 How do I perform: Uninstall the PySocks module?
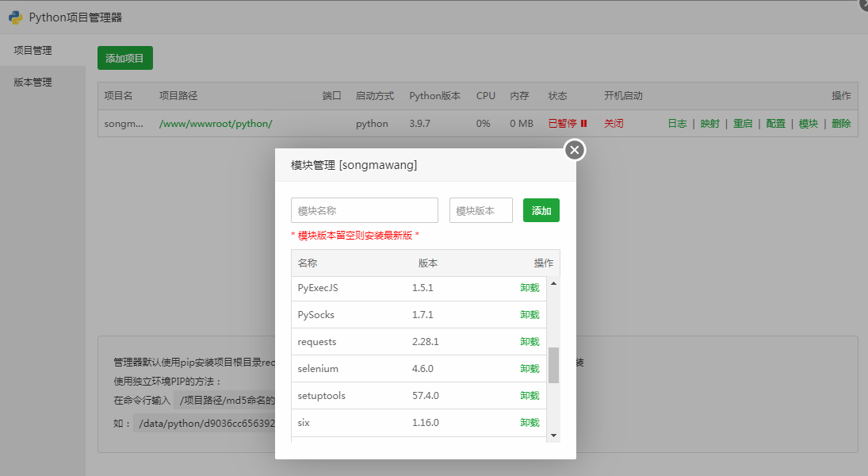coord(530,315)
